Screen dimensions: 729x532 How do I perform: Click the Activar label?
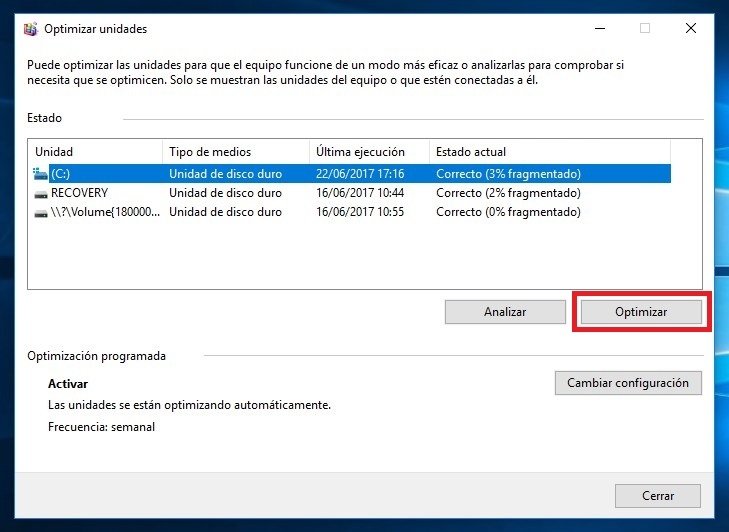[68, 384]
